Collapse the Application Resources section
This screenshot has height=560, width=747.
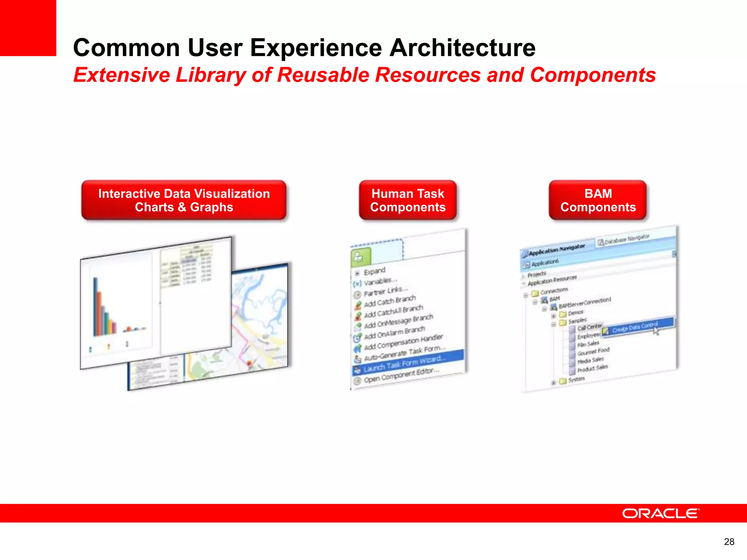click(525, 284)
